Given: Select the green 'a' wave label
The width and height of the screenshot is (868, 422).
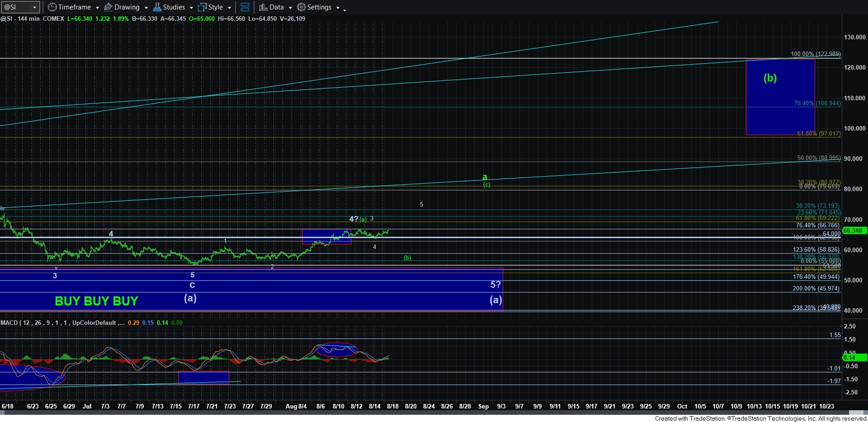Looking at the screenshot, I should [x=485, y=177].
